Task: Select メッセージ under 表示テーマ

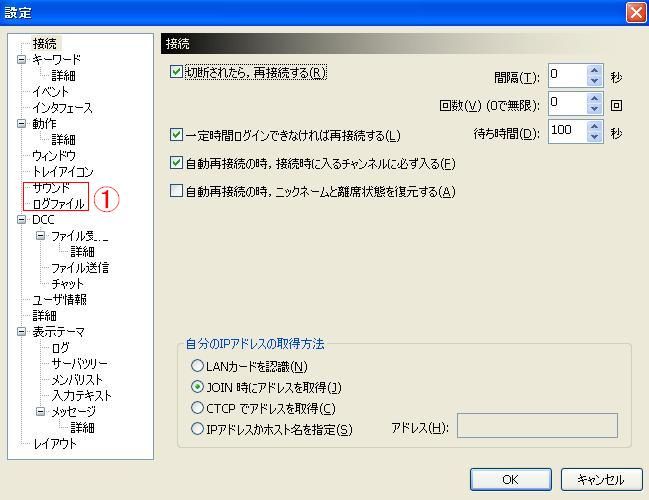Action: (x=73, y=411)
